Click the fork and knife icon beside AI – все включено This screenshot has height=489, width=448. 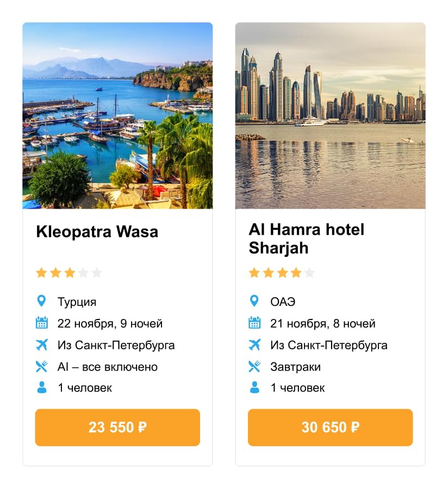(x=42, y=366)
